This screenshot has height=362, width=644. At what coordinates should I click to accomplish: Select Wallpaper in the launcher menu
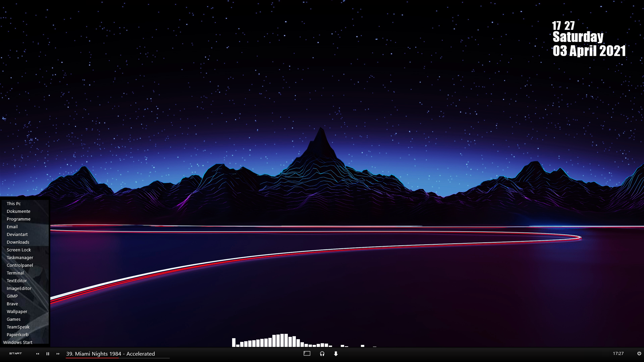tap(17, 311)
